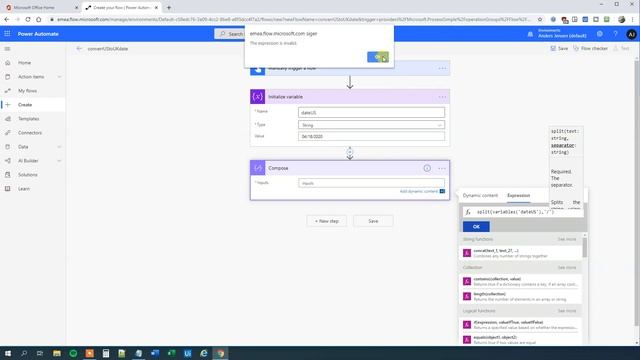Open the Flow checker

coord(591,49)
